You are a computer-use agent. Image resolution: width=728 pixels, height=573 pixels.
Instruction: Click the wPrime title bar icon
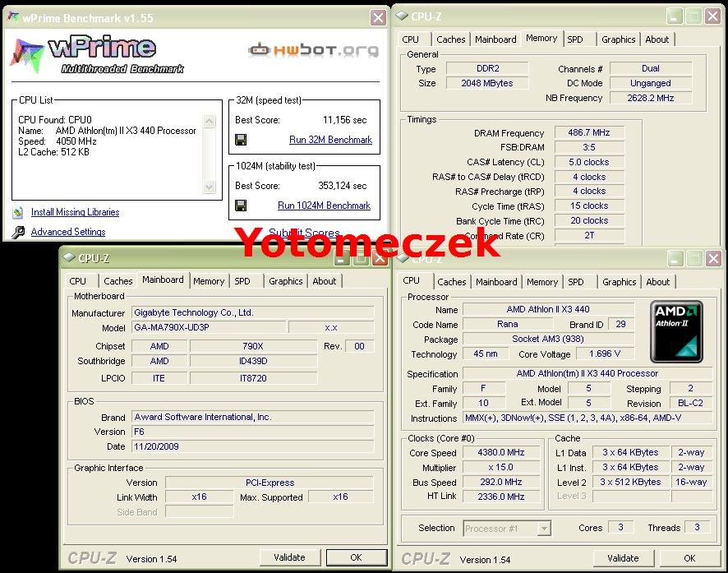pos(13,17)
